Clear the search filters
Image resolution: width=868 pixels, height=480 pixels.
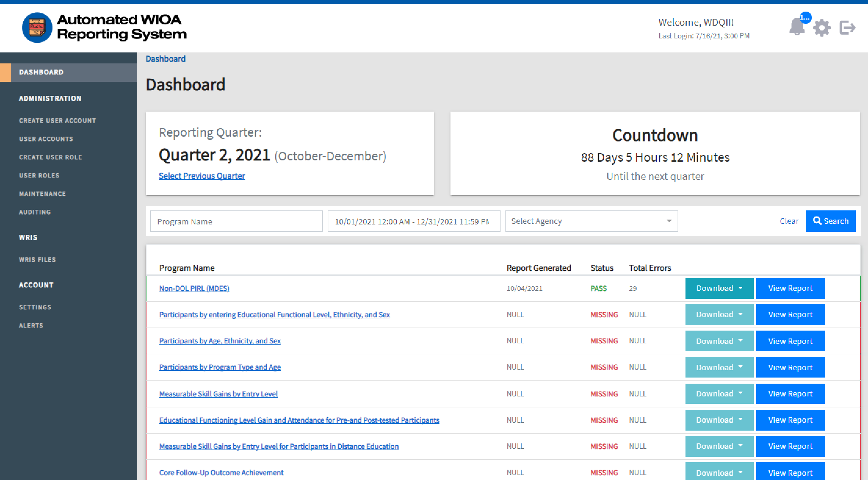coord(789,221)
